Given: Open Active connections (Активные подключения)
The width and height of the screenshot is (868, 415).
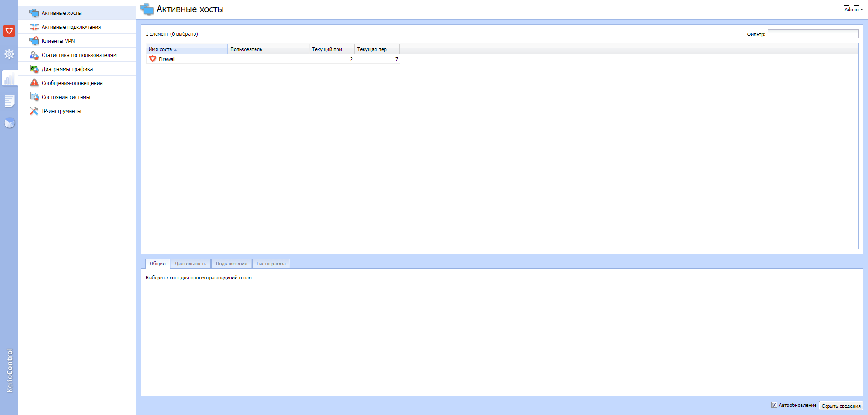Looking at the screenshot, I should pos(71,27).
